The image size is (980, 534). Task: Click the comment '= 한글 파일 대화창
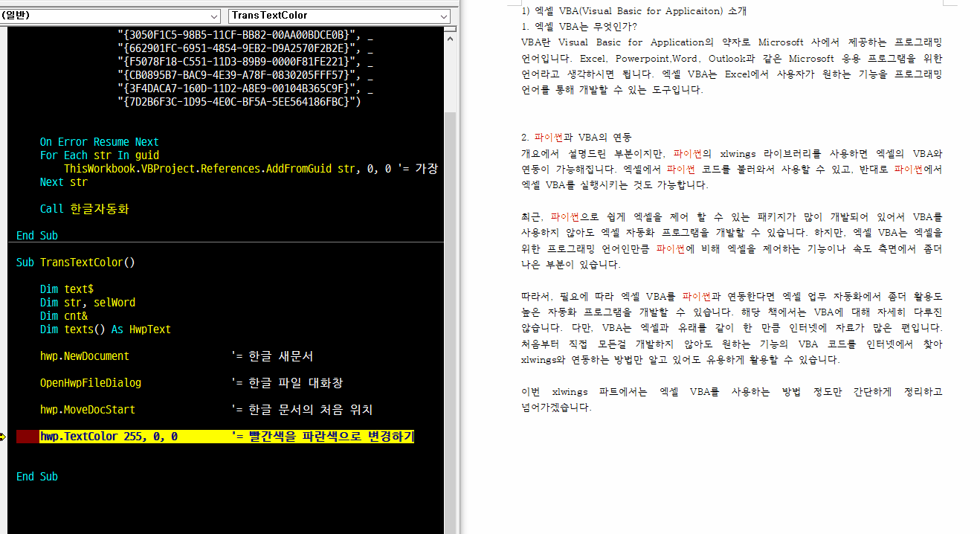(287, 383)
